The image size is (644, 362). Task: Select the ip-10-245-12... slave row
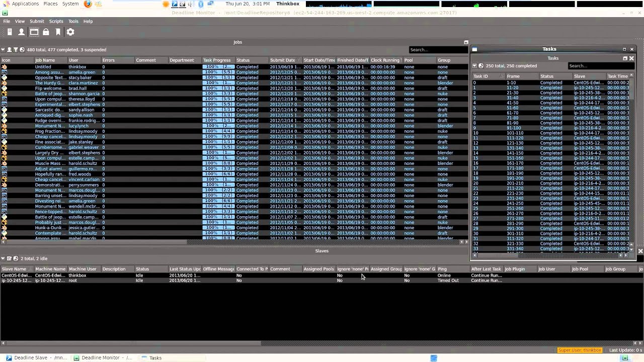point(322,281)
